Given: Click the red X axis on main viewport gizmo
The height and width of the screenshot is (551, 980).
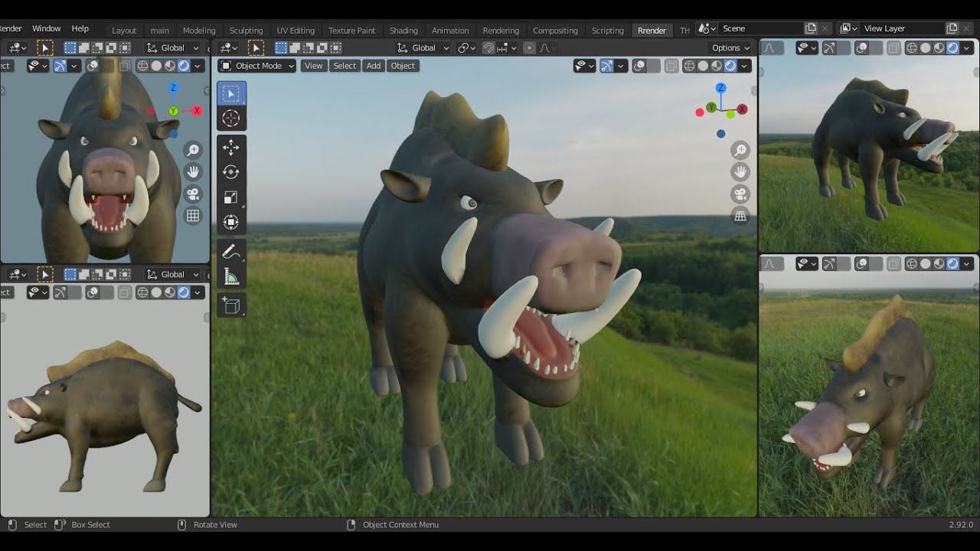Looking at the screenshot, I should [742, 109].
